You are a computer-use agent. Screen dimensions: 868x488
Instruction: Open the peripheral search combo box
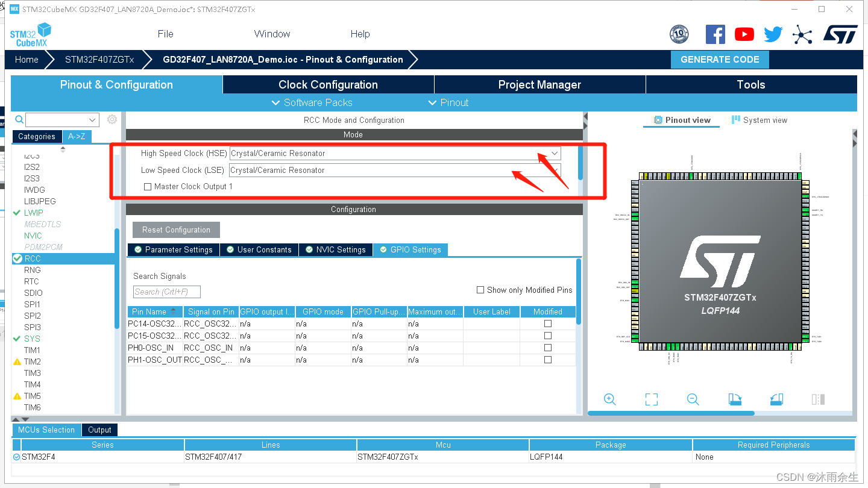[x=62, y=119]
